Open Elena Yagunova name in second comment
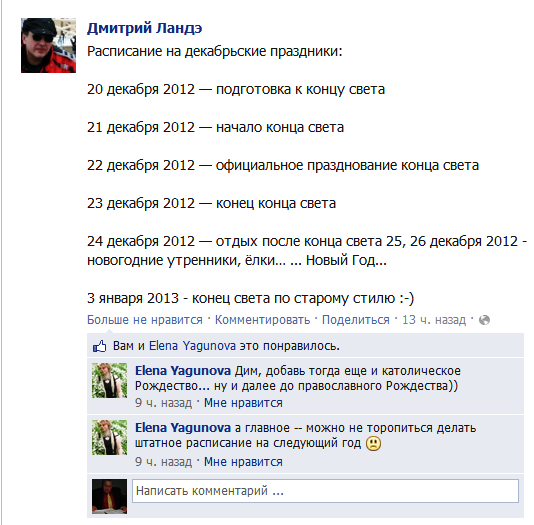The image size is (534, 525). point(183,428)
